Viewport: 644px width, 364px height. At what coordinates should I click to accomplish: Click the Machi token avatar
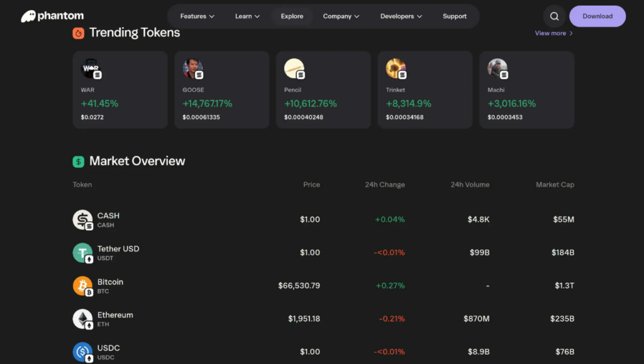pos(497,68)
